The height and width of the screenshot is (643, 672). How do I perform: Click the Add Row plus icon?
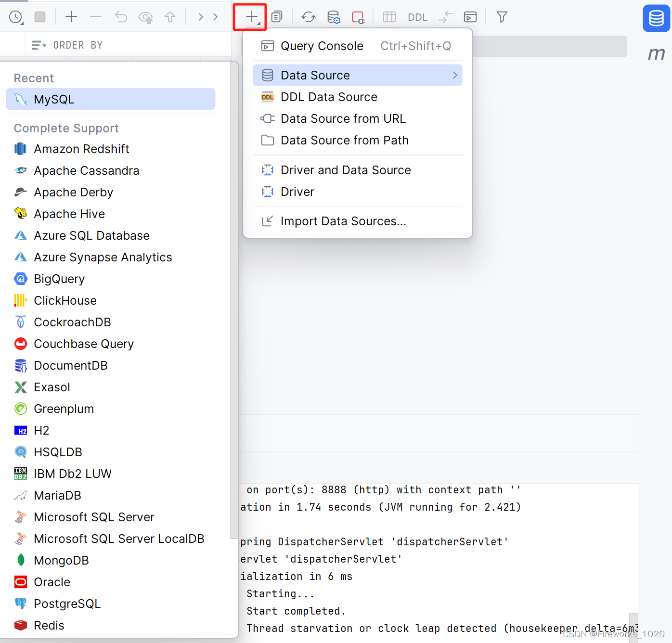71,17
